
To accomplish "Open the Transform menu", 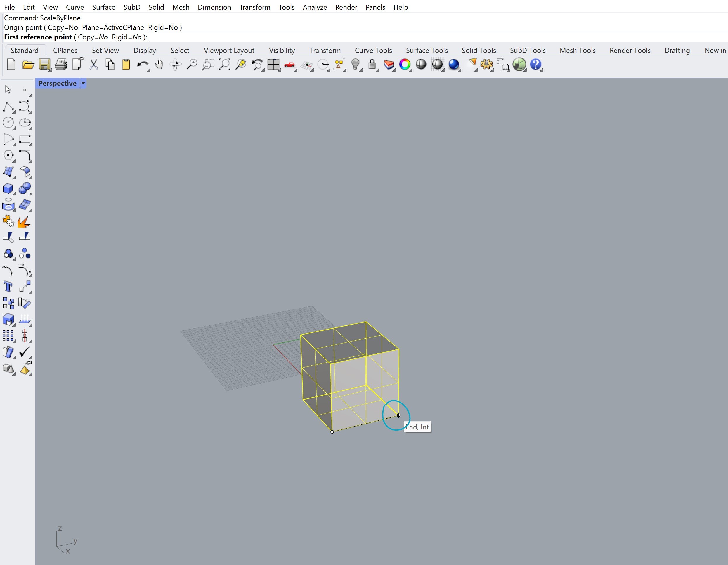I will pos(255,7).
